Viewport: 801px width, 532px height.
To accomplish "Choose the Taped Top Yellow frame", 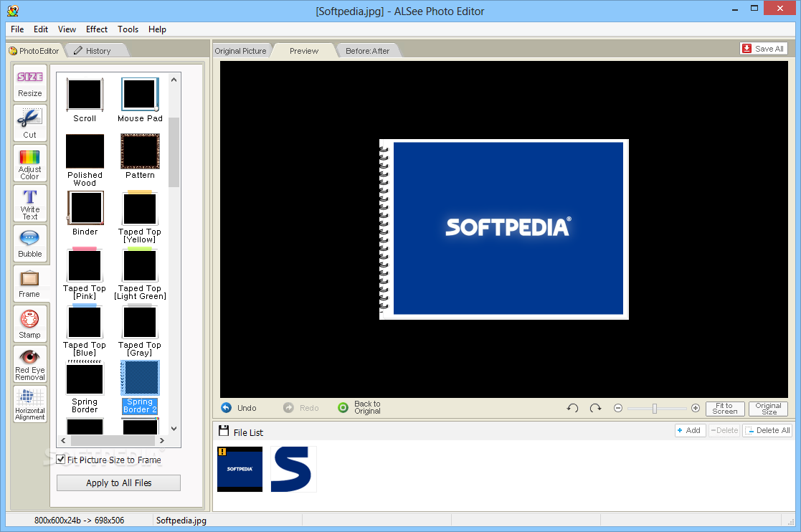I will [140, 217].
